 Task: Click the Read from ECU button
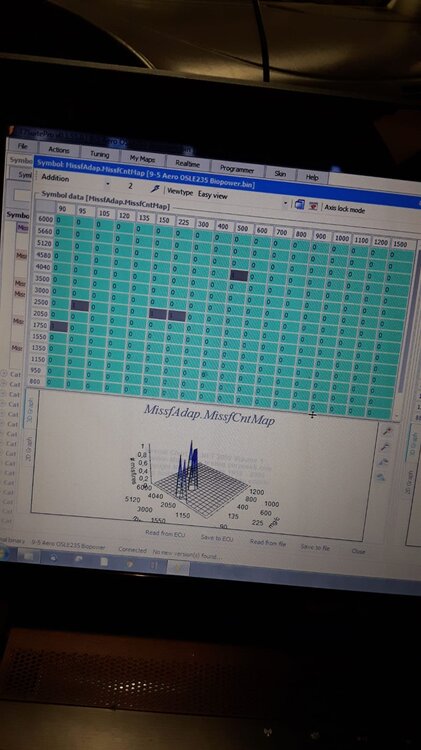pos(165,534)
